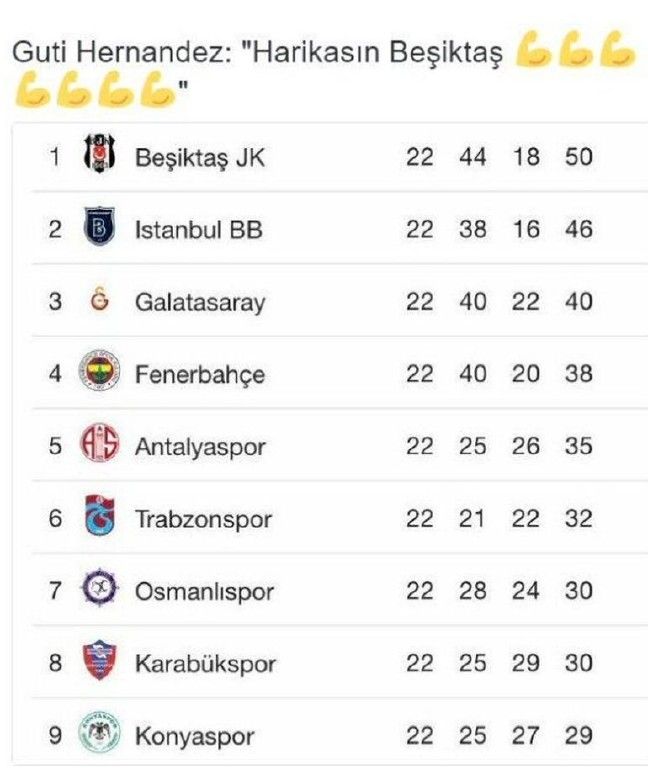648x769 pixels.
Task: Click the Fenerbahçe club crest
Action: click(99, 373)
